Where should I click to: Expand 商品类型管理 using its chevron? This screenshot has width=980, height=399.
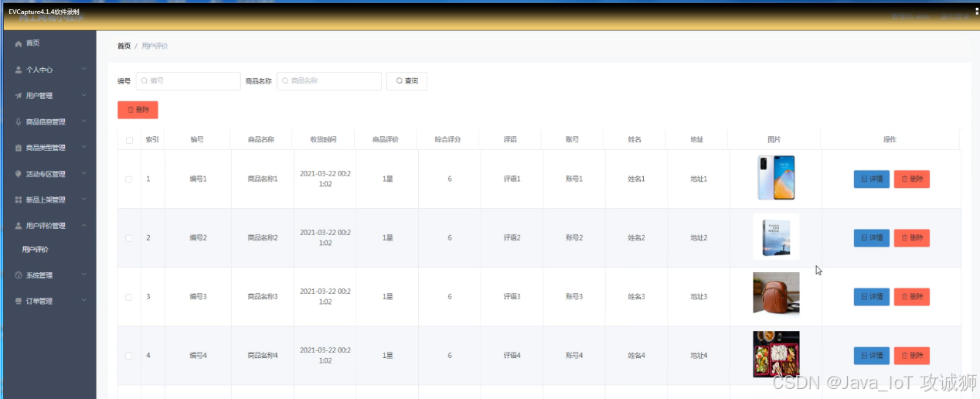(83, 148)
